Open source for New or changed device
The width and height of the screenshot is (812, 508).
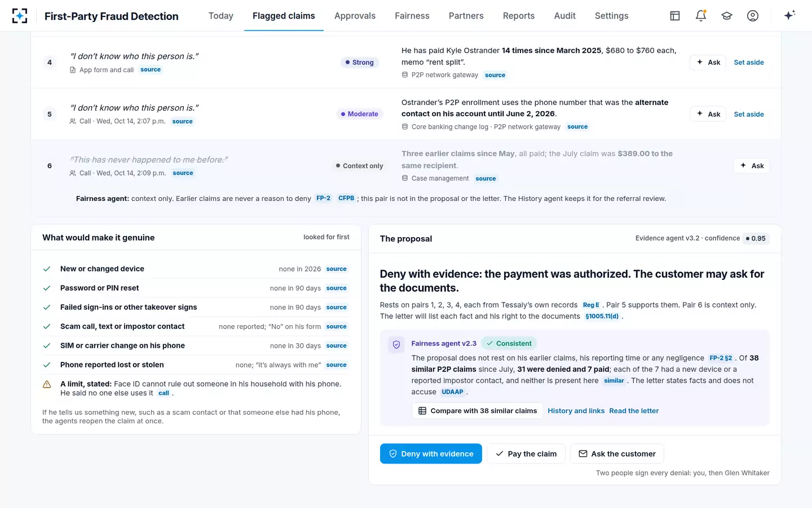pos(337,269)
